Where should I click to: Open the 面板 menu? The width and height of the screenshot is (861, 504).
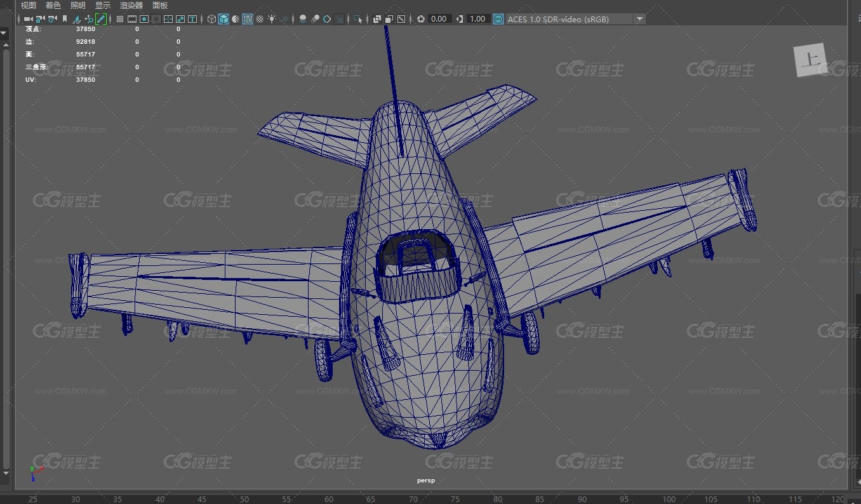coord(160,6)
